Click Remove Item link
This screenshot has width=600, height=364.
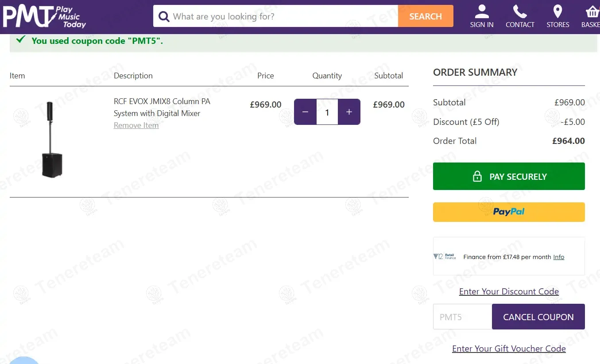click(136, 125)
